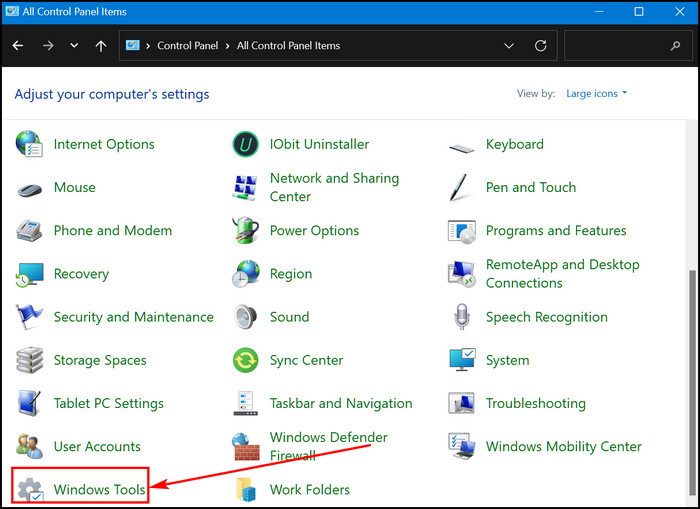The image size is (700, 509).
Task: Click the Control Panel search box
Action: tap(628, 46)
